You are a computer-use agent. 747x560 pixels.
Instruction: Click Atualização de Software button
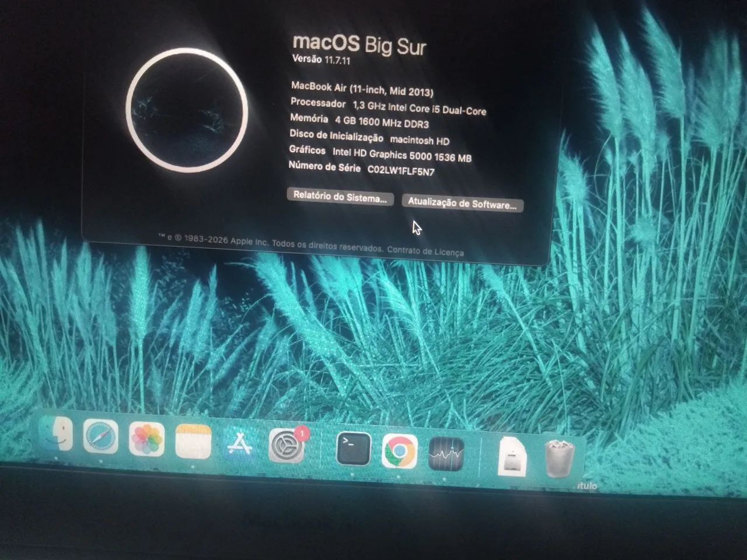pyautogui.click(x=462, y=204)
